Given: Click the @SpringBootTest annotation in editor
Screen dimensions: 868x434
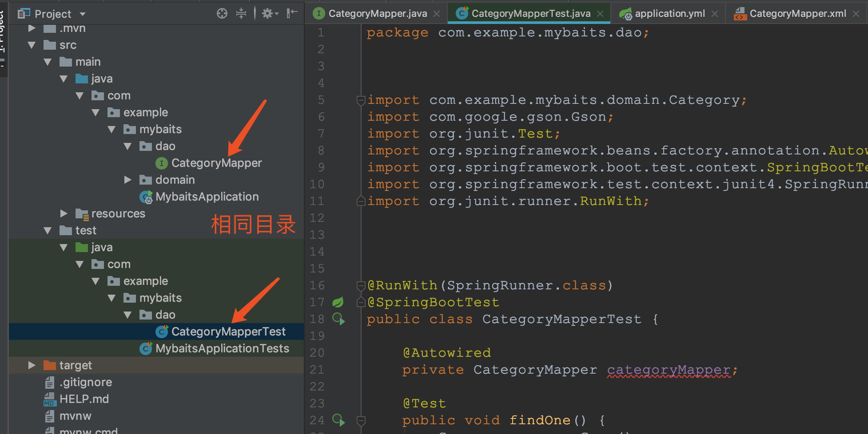Looking at the screenshot, I should point(433,303).
